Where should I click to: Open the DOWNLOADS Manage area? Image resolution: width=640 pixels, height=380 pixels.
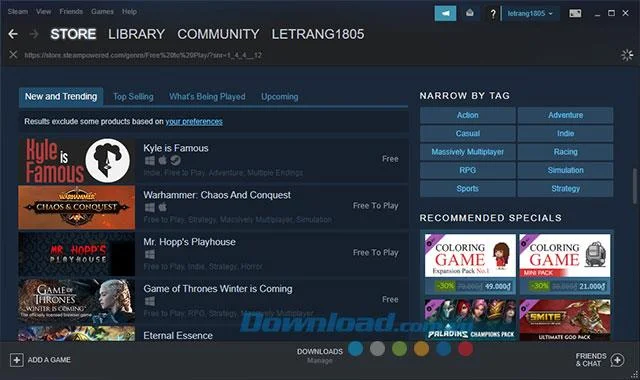point(320,356)
